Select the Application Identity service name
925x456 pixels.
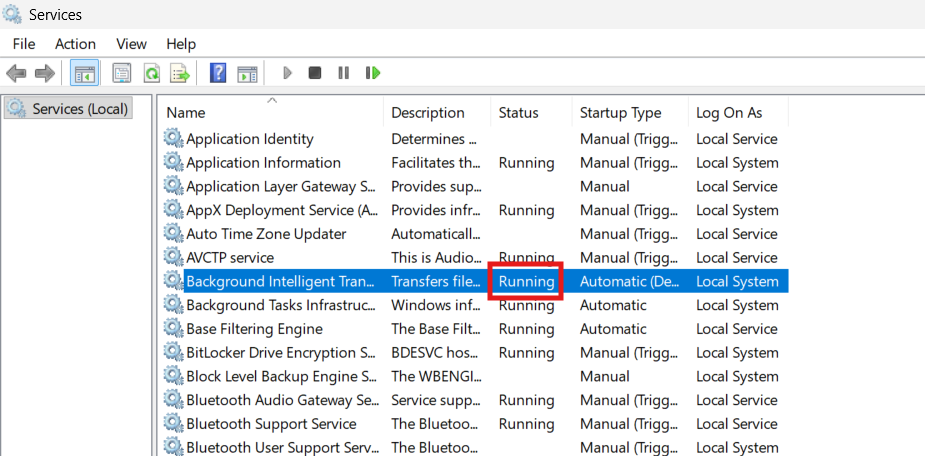tap(250, 139)
